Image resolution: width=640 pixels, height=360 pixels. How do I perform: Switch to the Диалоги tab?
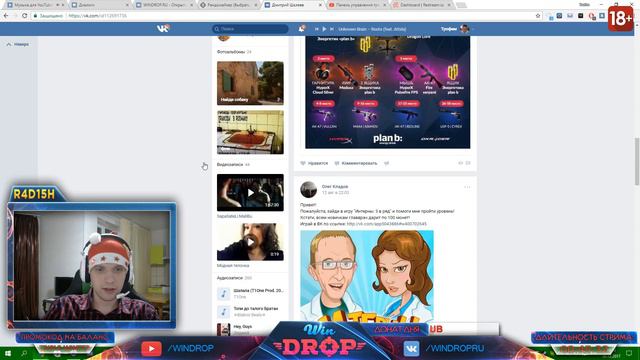pos(99,5)
